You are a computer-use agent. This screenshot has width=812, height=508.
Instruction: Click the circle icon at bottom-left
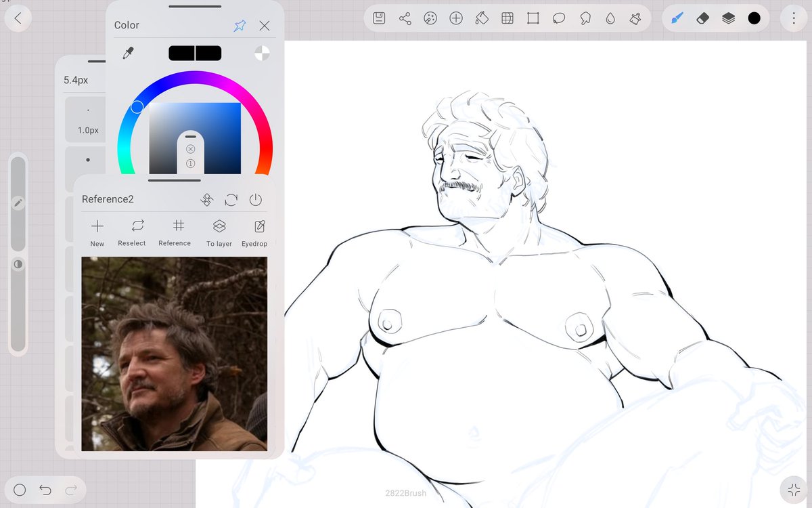tap(20, 490)
